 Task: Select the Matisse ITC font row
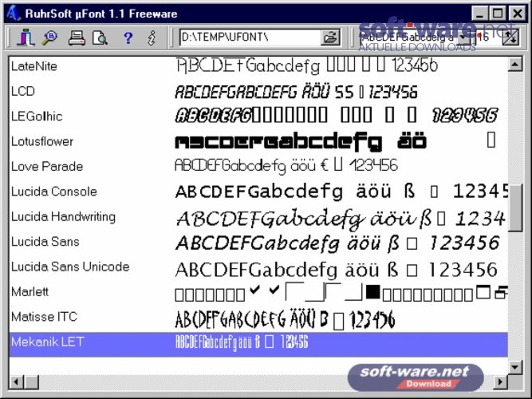(258, 317)
